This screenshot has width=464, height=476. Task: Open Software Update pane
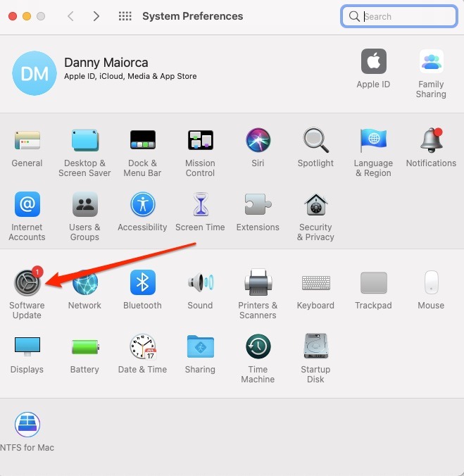tap(27, 282)
